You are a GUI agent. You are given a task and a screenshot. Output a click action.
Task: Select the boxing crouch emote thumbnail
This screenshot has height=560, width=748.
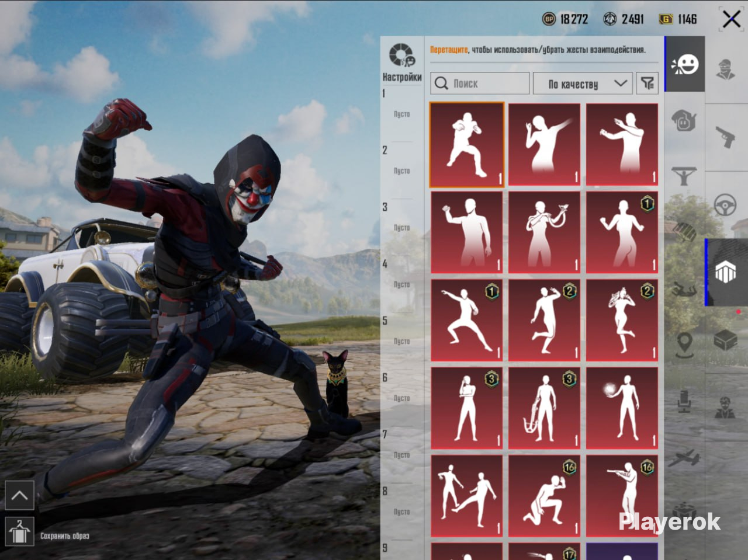466,145
